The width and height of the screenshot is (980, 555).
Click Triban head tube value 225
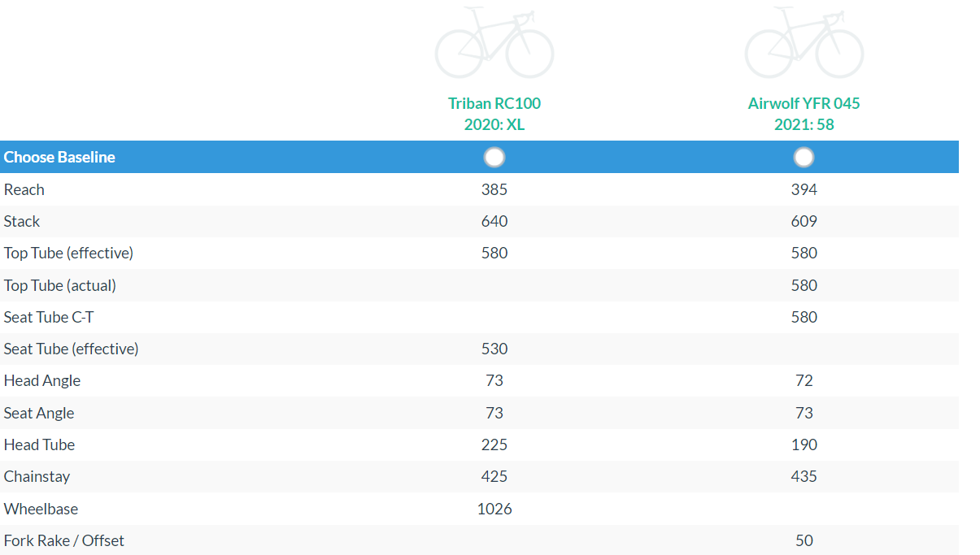click(x=494, y=444)
